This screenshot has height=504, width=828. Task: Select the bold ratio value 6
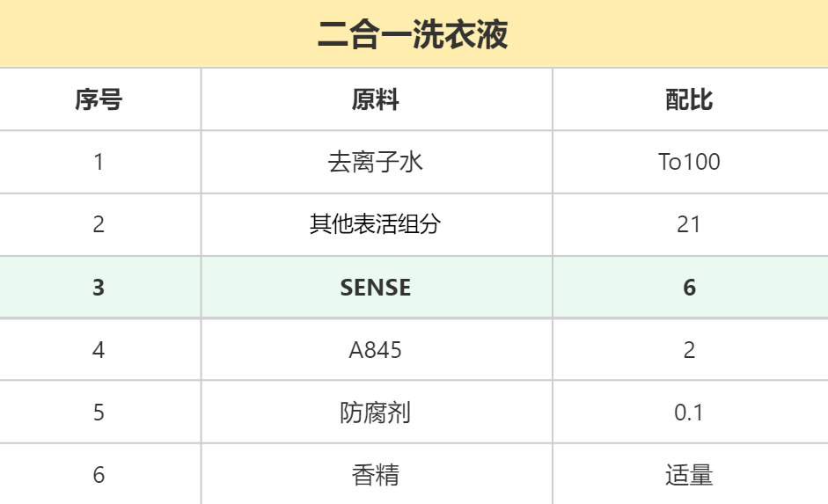(689, 288)
